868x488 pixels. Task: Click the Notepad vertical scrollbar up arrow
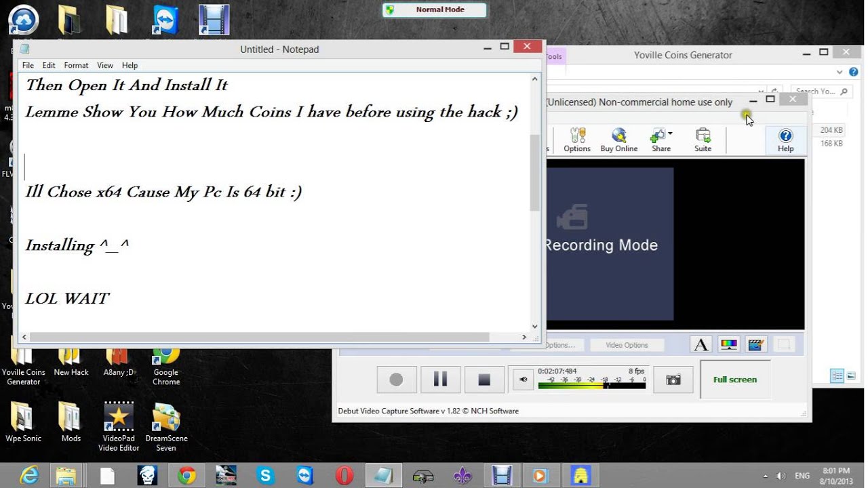tap(534, 79)
